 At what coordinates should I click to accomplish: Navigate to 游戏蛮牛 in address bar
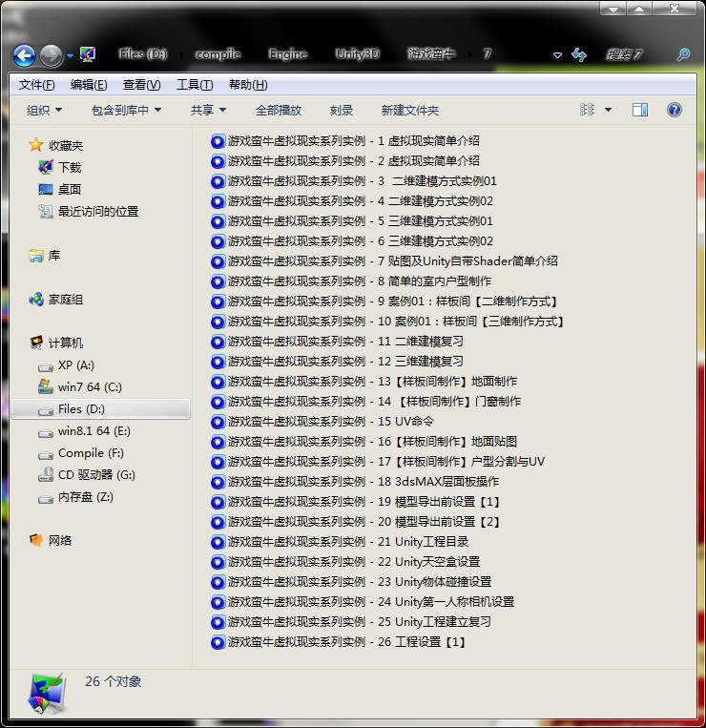(430, 54)
